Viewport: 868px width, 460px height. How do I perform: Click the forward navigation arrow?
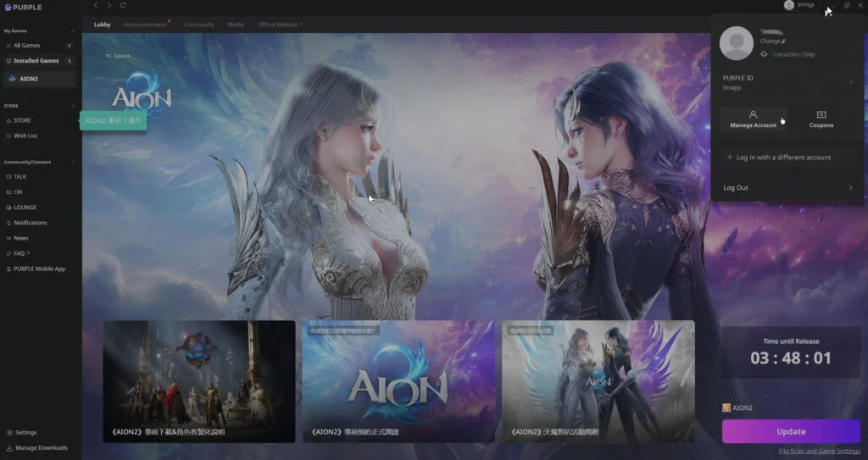point(109,5)
